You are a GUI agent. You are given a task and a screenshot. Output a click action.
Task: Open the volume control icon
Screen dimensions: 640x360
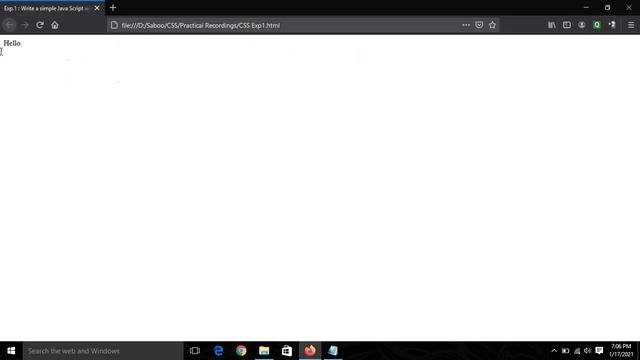click(x=587, y=351)
